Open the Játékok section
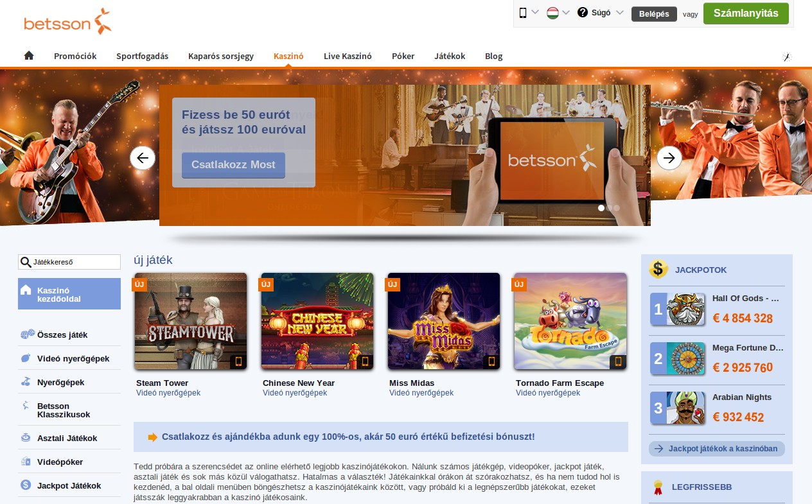This screenshot has height=504, width=812. pos(450,56)
